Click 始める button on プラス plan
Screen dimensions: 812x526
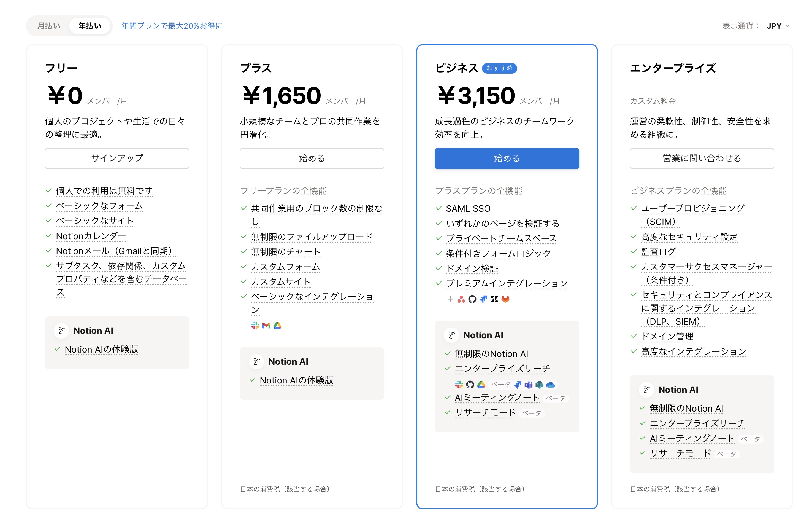click(312, 158)
